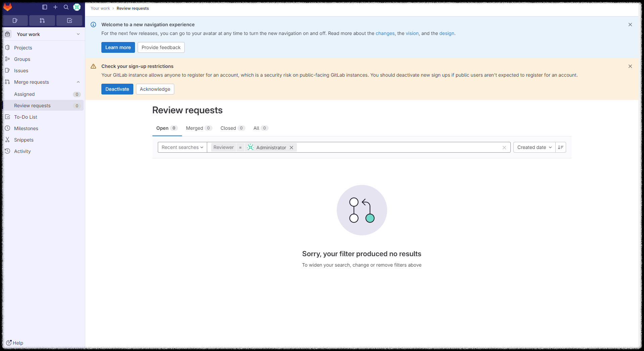Click the Milestones clock icon

click(x=7, y=128)
